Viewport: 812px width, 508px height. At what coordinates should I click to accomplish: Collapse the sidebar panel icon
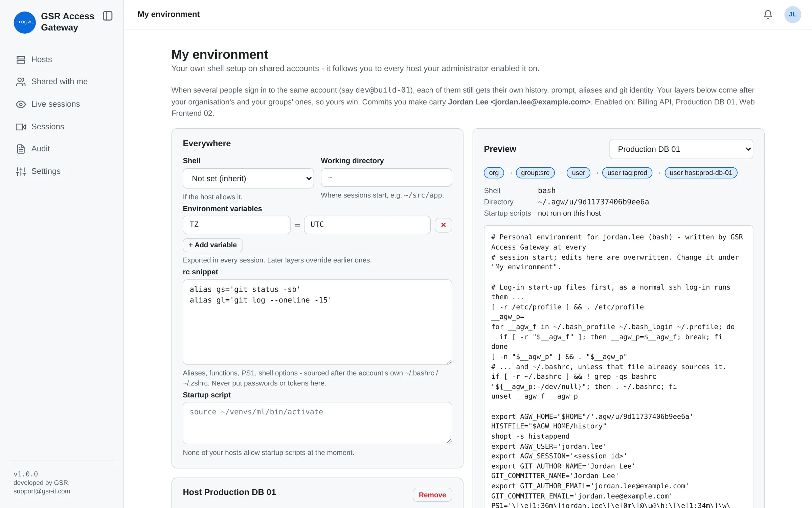coord(108,16)
